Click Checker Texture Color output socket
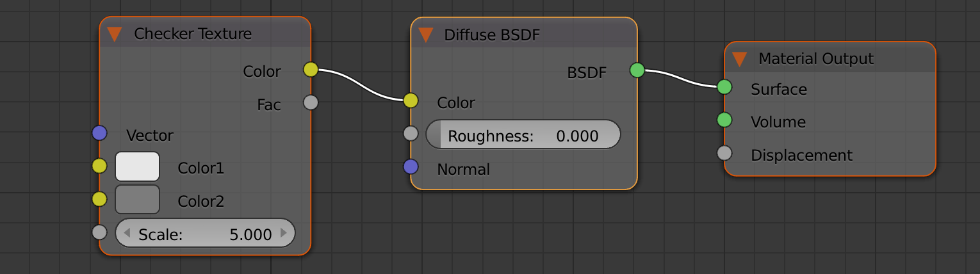The height and width of the screenshot is (274, 980). 311,70
